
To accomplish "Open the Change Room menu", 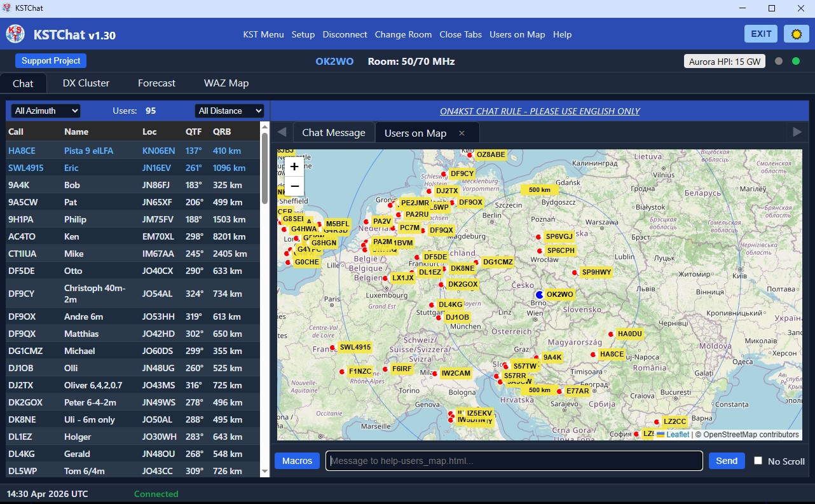I will pos(403,34).
